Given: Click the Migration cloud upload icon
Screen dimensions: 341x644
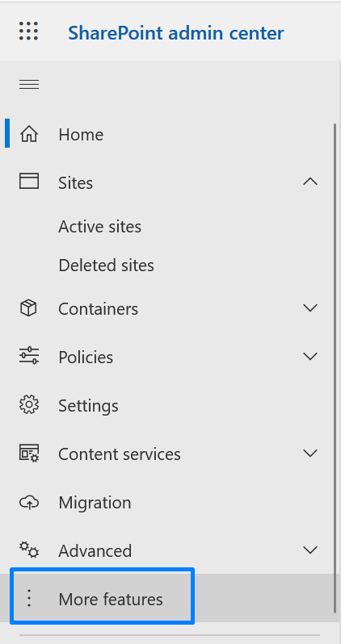Looking at the screenshot, I should point(29,502).
